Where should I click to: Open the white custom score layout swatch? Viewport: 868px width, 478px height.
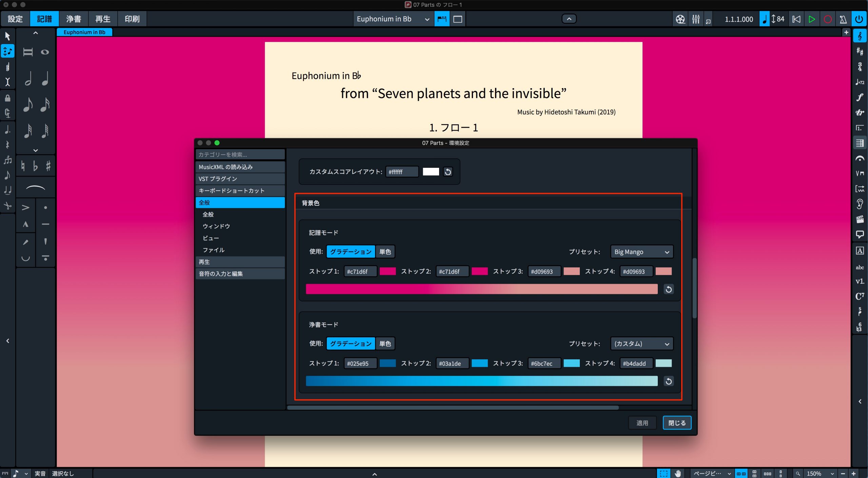pyautogui.click(x=431, y=172)
